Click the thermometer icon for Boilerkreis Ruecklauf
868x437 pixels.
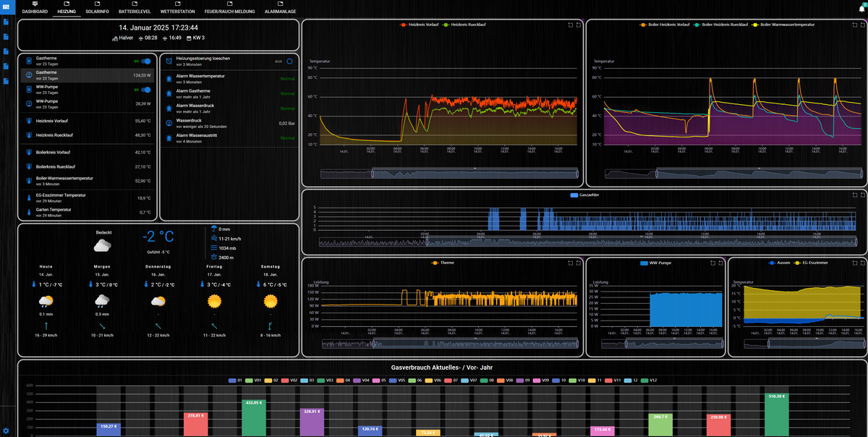(x=28, y=166)
